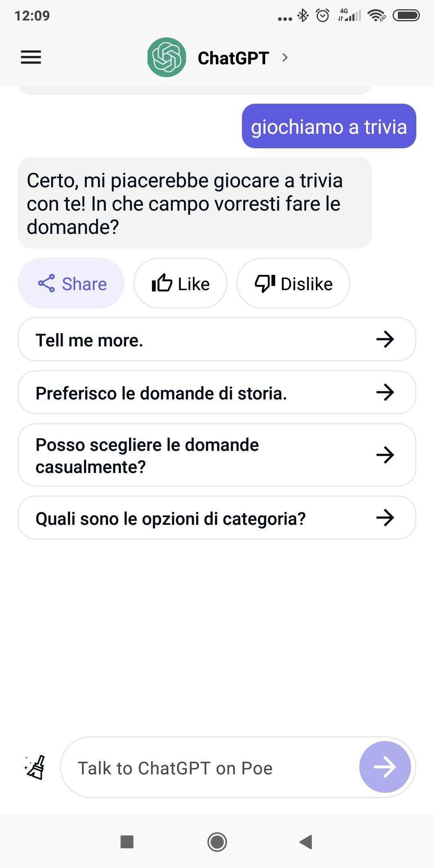
Task: Focus the 'Talk to ChatGPT on Poe' field
Action: 209,768
